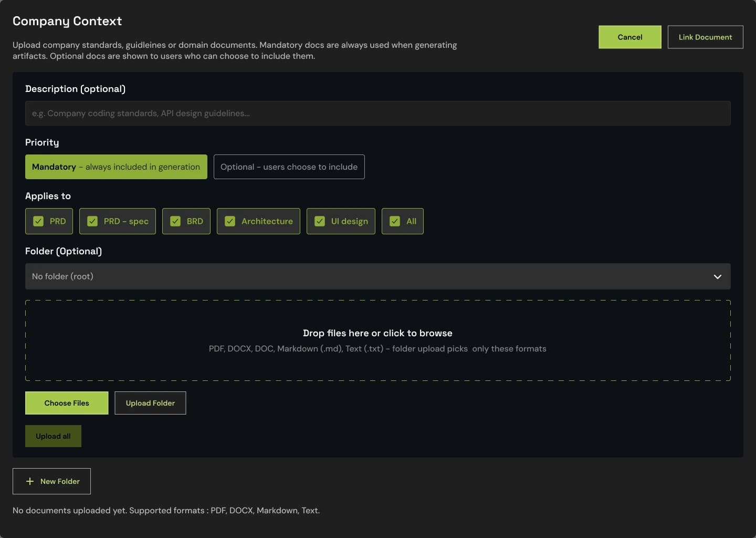Uncheck the Architecture checkbox
Image resolution: width=756 pixels, height=538 pixels.
click(230, 221)
